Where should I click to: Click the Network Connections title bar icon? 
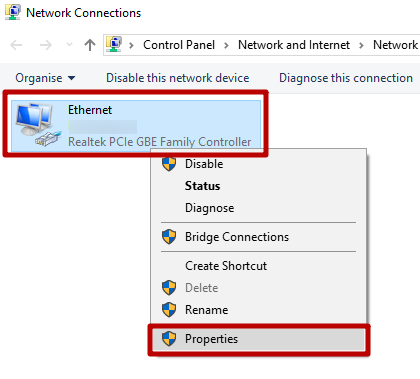pos(13,12)
